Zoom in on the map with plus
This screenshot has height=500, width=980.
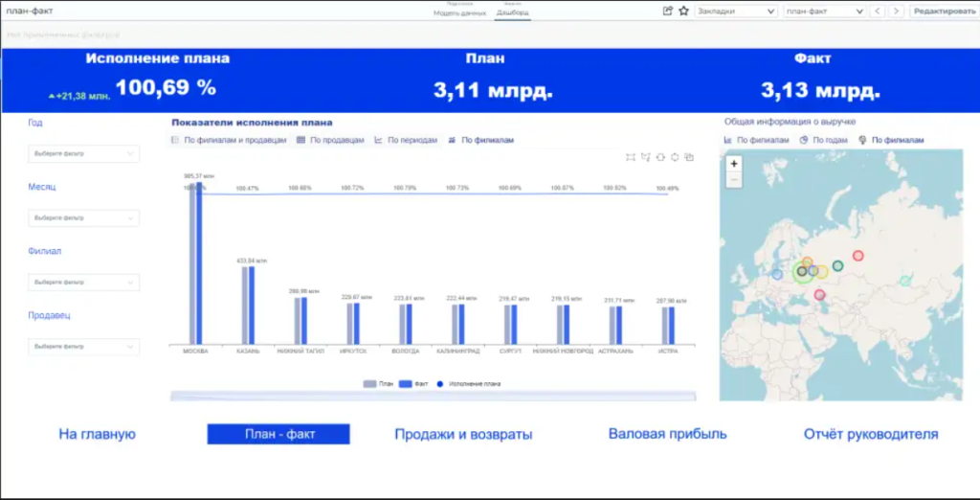[734, 164]
